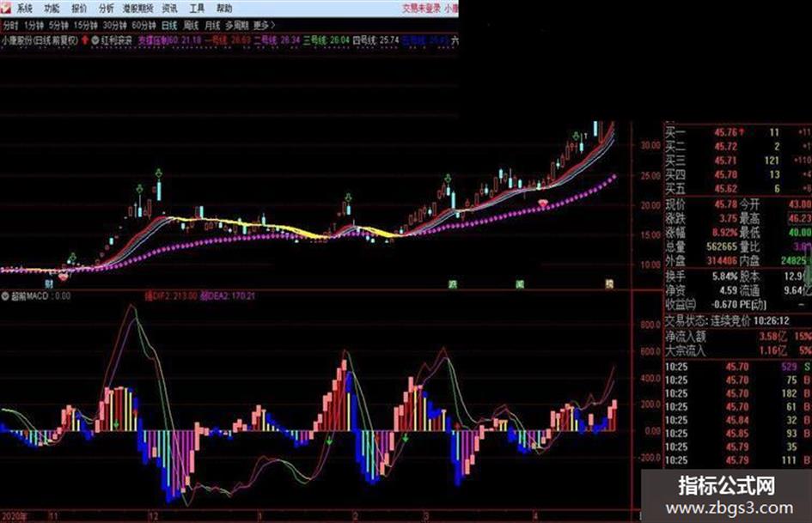812x523 pixels.
Task: Click the 交易未登录 login link
Action: click(422, 9)
